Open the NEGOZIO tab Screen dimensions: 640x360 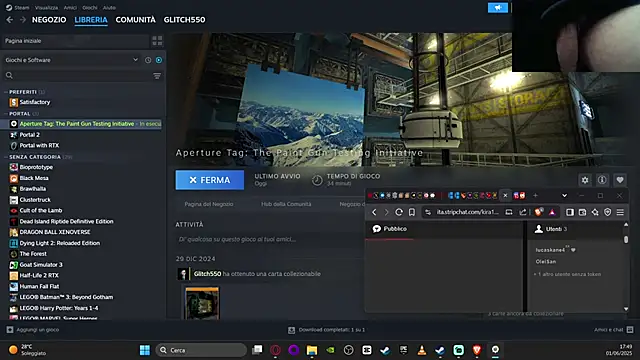click(x=49, y=20)
